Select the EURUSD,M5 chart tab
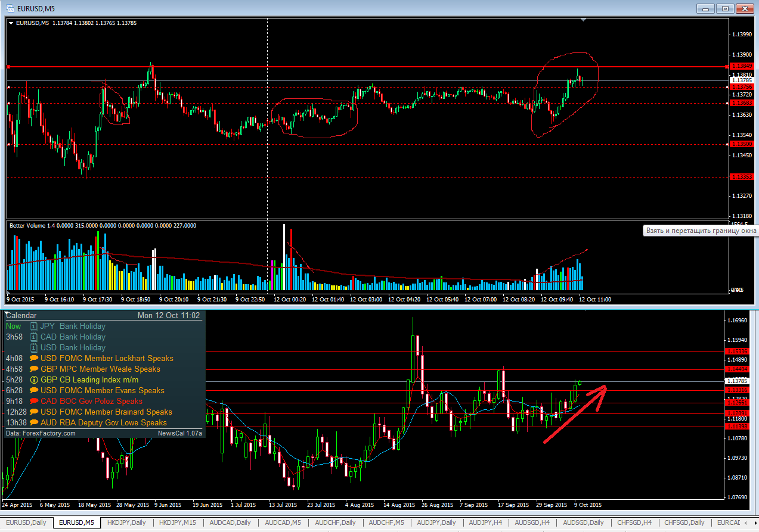The image size is (759, 532). (x=77, y=522)
